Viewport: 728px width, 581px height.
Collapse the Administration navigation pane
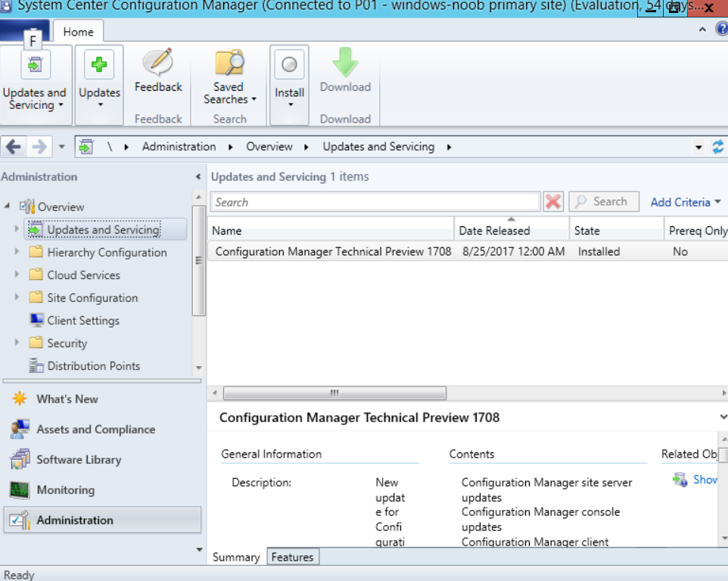[x=198, y=177]
